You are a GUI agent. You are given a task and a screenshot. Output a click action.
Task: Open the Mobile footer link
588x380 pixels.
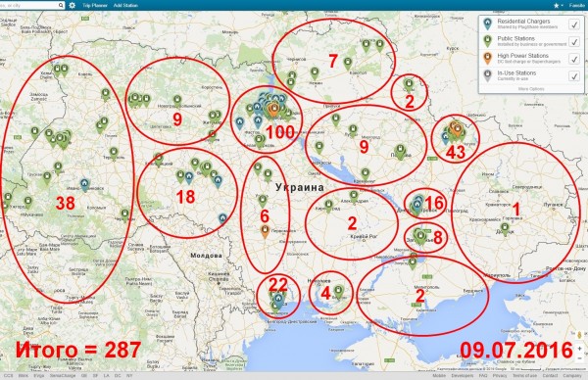click(x=439, y=375)
